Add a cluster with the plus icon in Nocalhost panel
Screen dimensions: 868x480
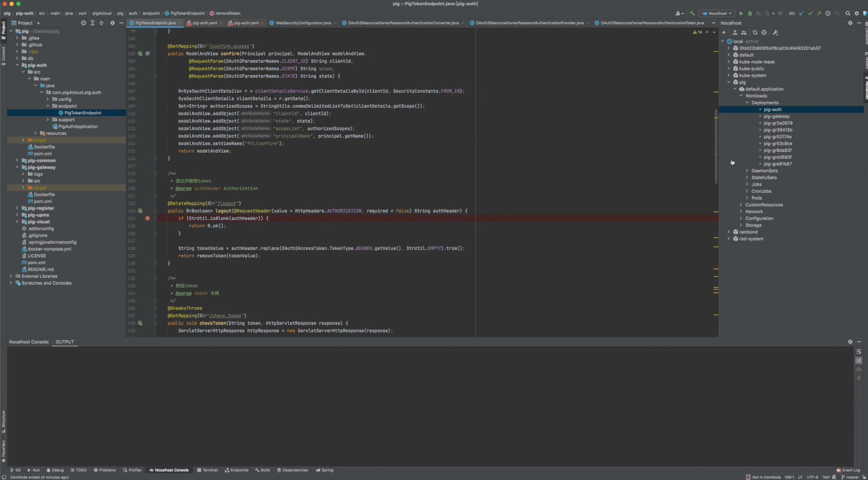723,32
